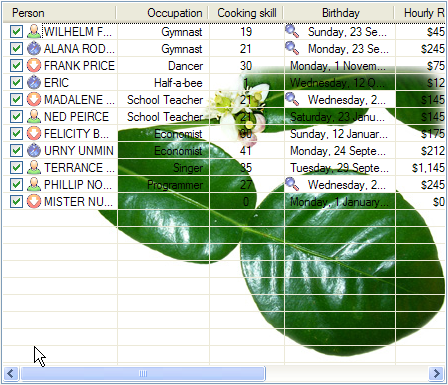Toggle the ERIC row checkbox
This screenshot has height=385, width=448.
click(x=16, y=83)
